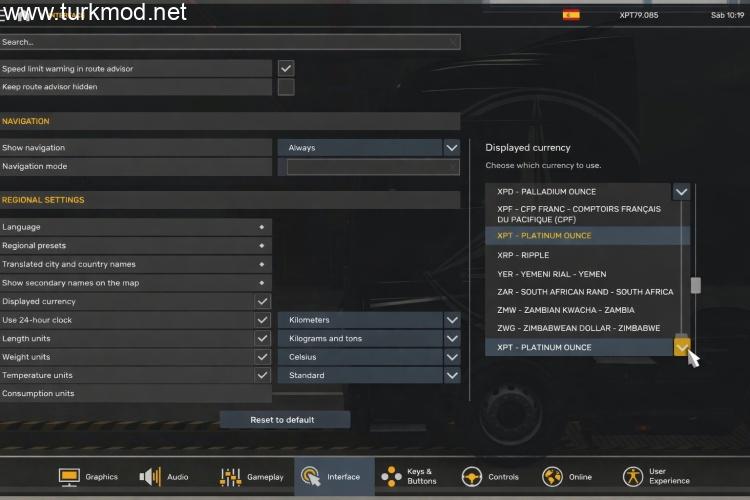
Task: Open the Online globe icon
Action: (x=552, y=477)
